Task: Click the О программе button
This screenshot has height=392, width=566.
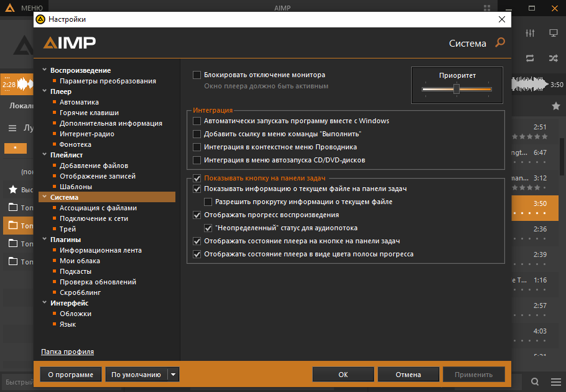Action: click(71, 375)
